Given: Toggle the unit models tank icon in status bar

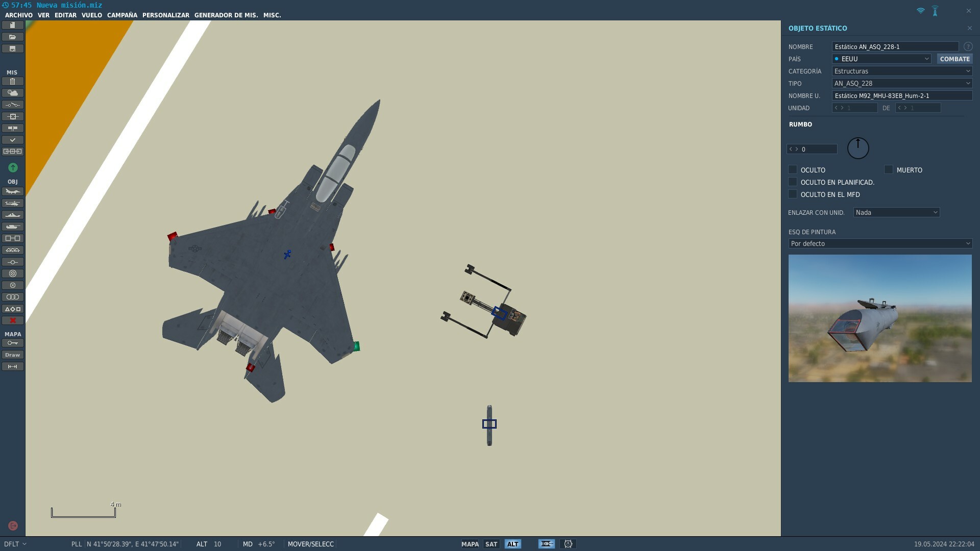Looking at the screenshot, I should coord(547,544).
